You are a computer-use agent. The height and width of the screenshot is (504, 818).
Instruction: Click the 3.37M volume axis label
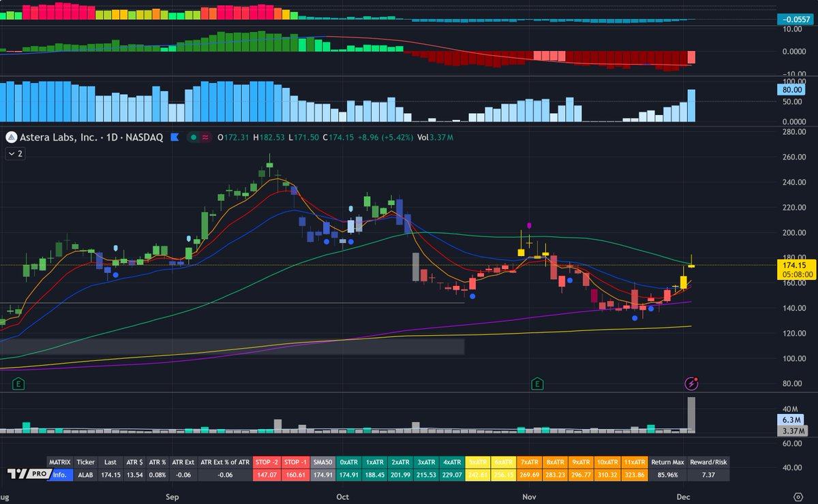point(792,430)
